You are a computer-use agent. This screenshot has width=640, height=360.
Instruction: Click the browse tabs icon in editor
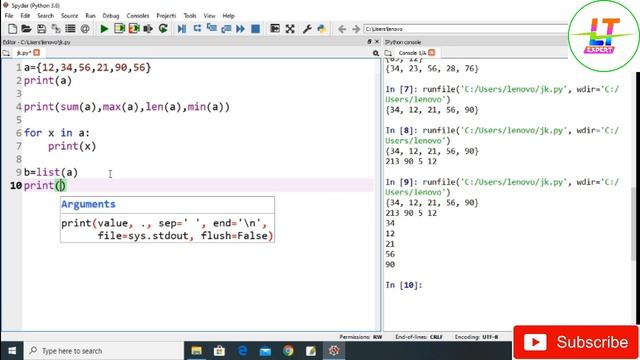pyautogui.click(x=6, y=53)
